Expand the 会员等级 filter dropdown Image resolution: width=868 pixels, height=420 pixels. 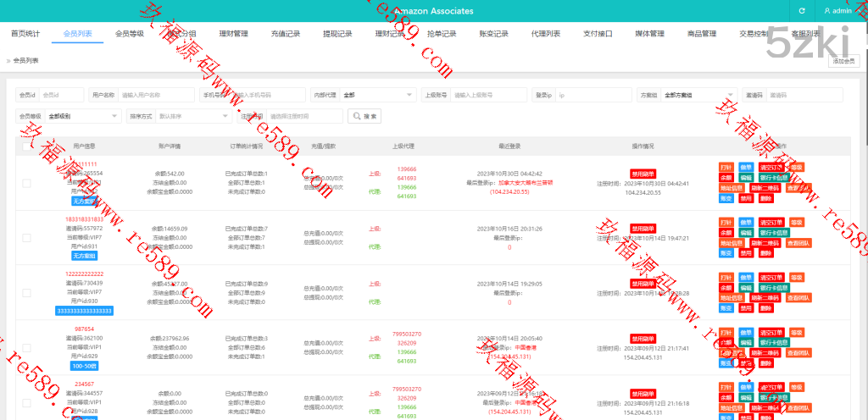pyautogui.click(x=82, y=116)
